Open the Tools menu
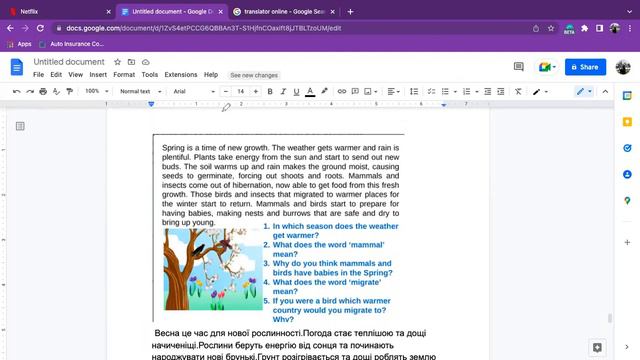 coord(149,75)
